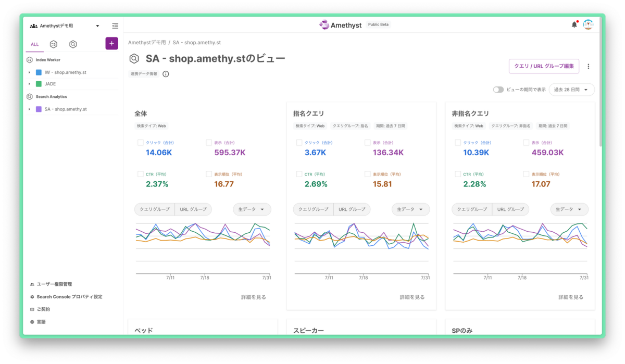
Task: Click 詳細を見る in 指名クエリ card
Action: 413,297
